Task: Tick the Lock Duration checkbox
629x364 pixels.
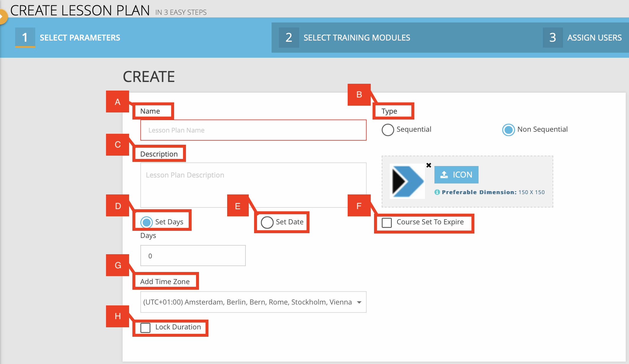Action: [145, 328]
